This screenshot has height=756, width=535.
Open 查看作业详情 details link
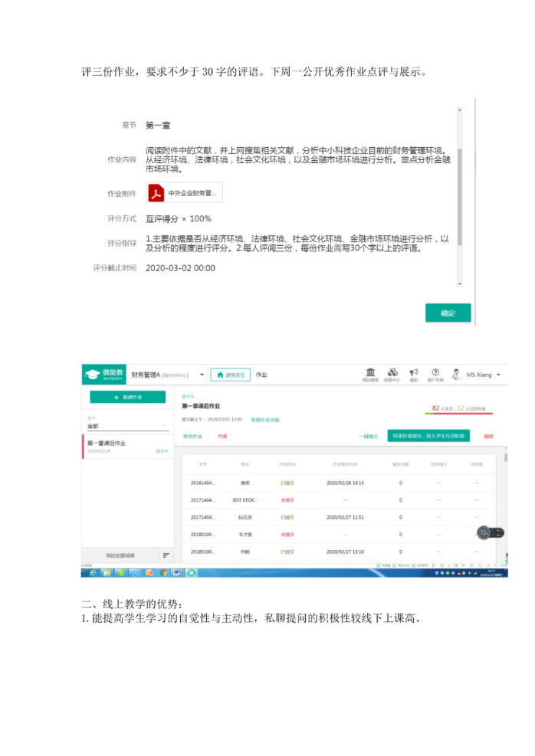coord(265,420)
